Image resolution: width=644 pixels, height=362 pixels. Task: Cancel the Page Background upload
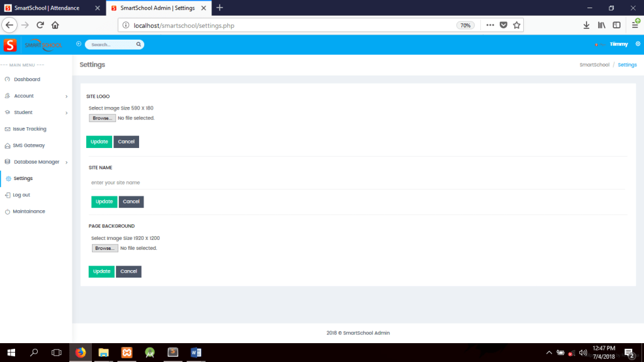128,271
